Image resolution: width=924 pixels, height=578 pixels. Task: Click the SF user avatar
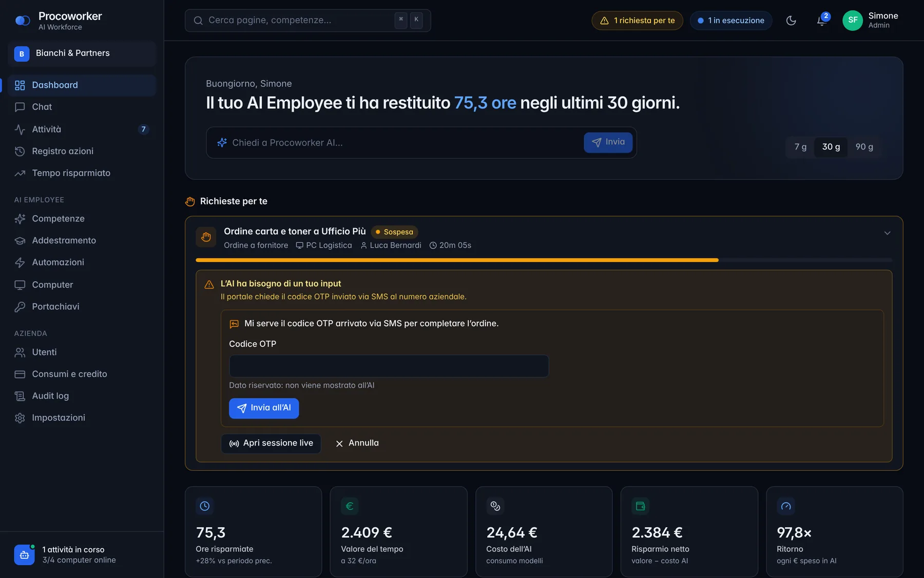coord(852,21)
